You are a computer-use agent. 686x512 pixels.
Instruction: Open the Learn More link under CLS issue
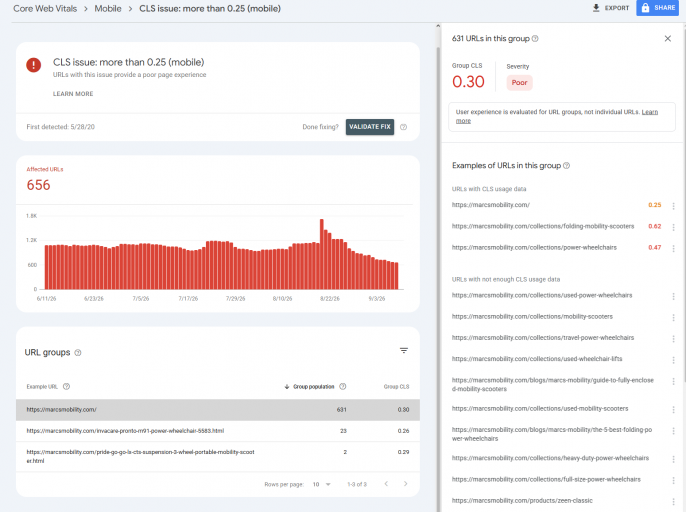[x=73, y=94]
